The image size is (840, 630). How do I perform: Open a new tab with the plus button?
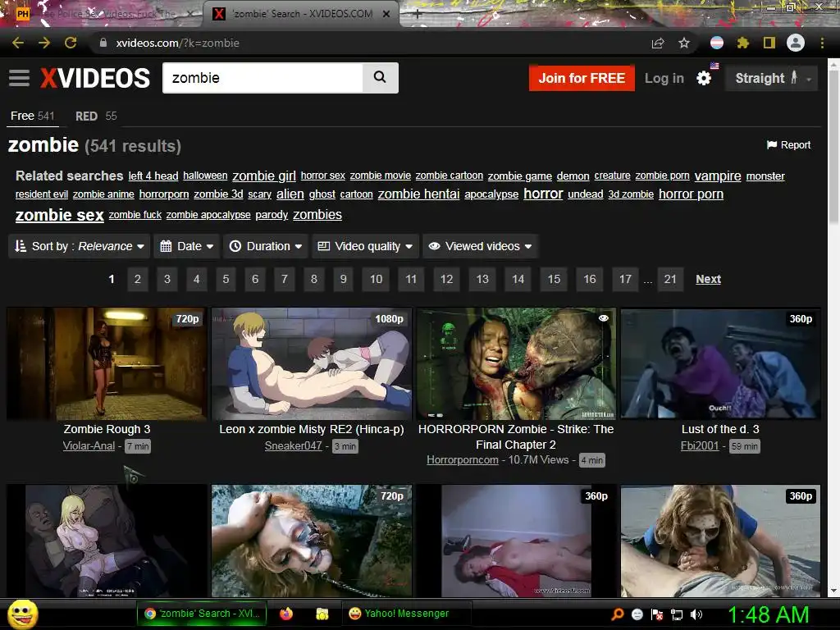tap(418, 14)
